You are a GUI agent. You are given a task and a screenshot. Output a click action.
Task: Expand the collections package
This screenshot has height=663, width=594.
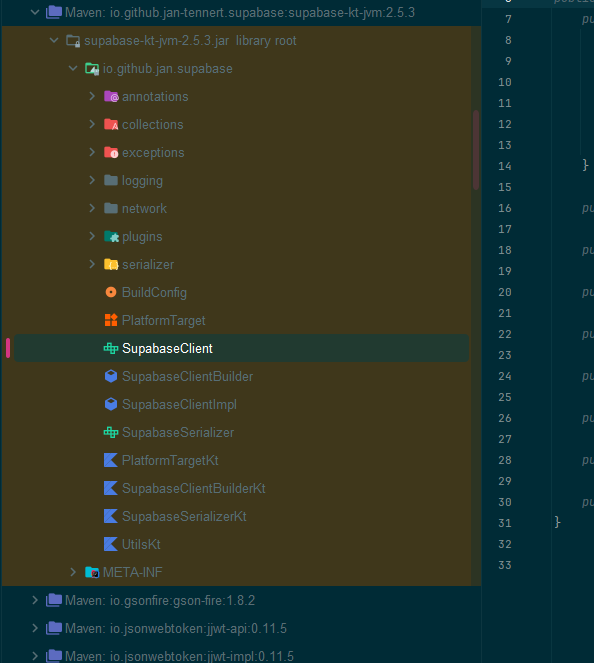pos(92,124)
